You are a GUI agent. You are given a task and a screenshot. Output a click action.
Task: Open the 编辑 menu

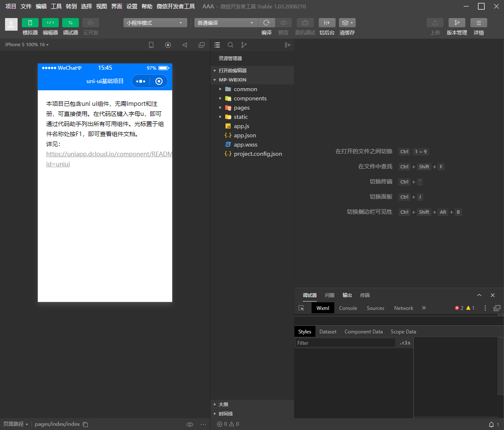41,6
